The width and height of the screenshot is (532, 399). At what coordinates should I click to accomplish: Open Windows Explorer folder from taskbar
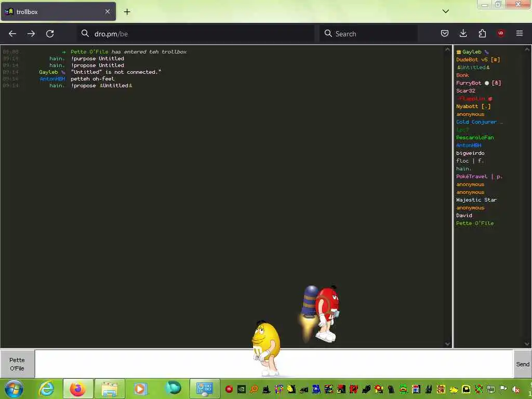109,389
